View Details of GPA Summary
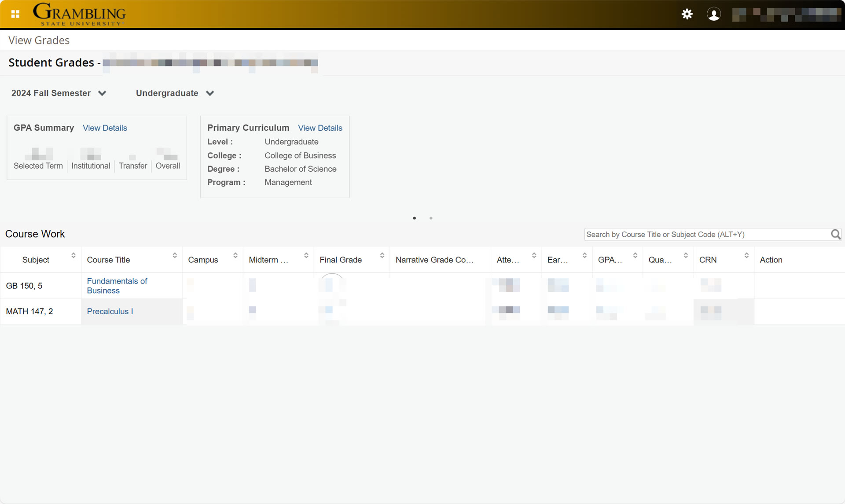Image resolution: width=845 pixels, height=504 pixels. pyautogui.click(x=105, y=128)
